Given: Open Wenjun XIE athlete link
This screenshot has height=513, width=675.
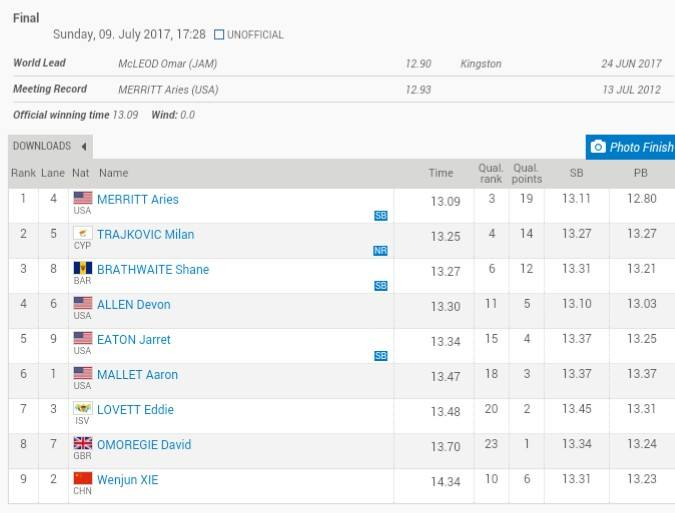Looking at the screenshot, I should tap(128, 480).
